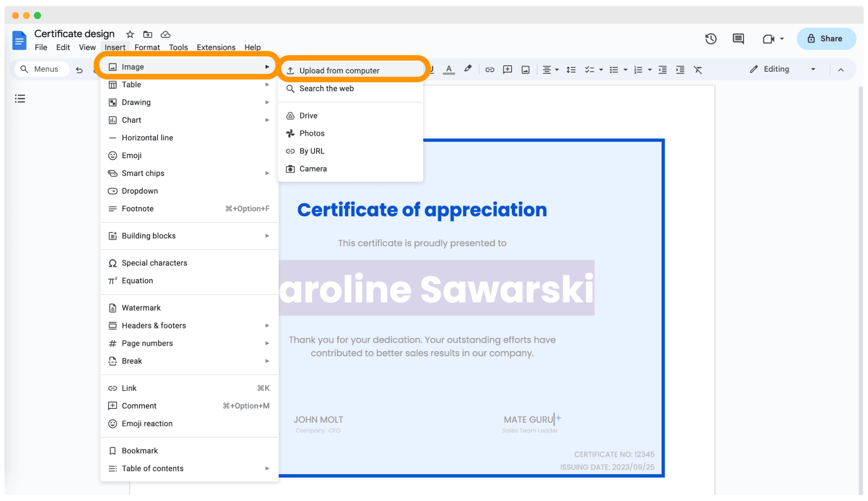Viewport: 868px width, 501px height.
Task: Star the Certificate design document
Action: click(x=130, y=34)
